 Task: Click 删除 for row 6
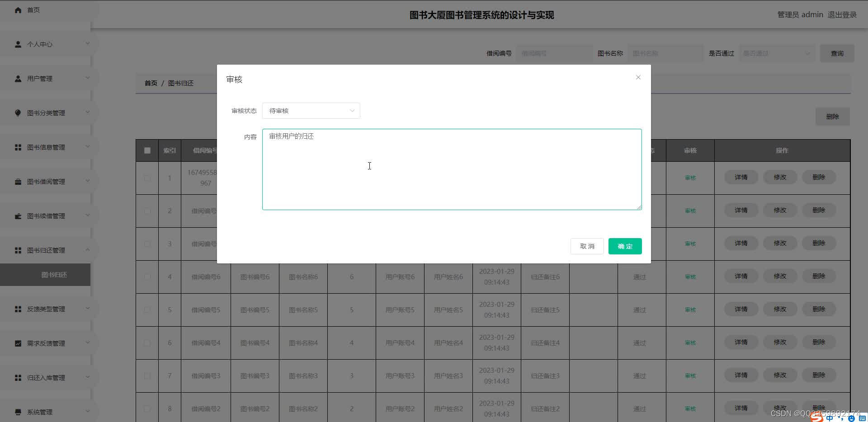(819, 342)
